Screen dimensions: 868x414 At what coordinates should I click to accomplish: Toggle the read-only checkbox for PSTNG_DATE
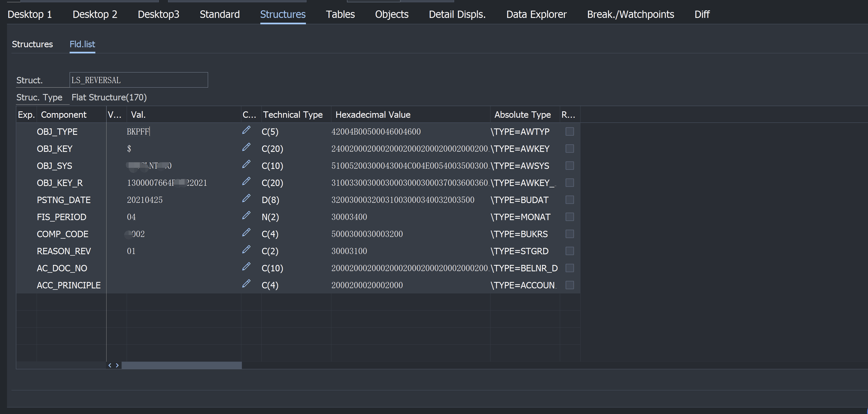click(570, 200)
